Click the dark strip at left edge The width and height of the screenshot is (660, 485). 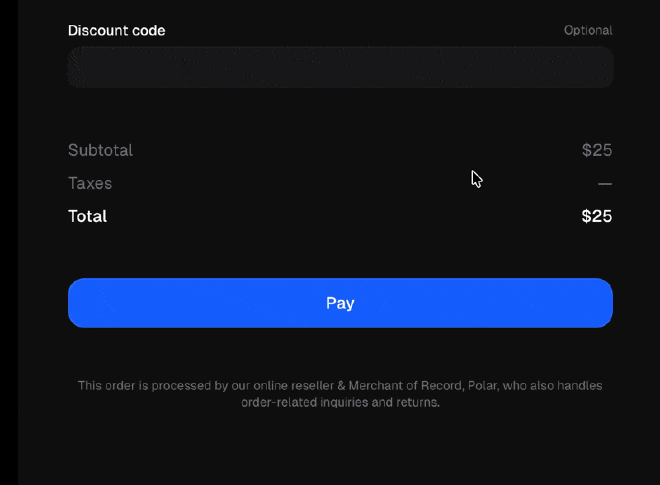pos(8,242)
